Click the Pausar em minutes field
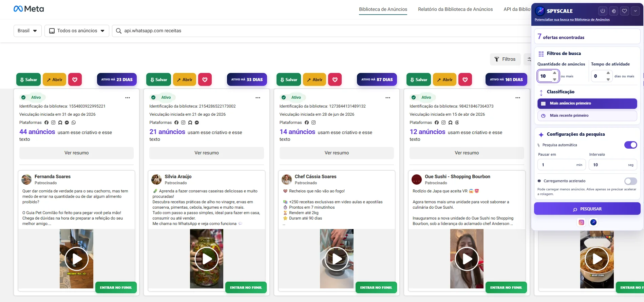The width and height of the screenshot is (644, 302). (562, 165)
